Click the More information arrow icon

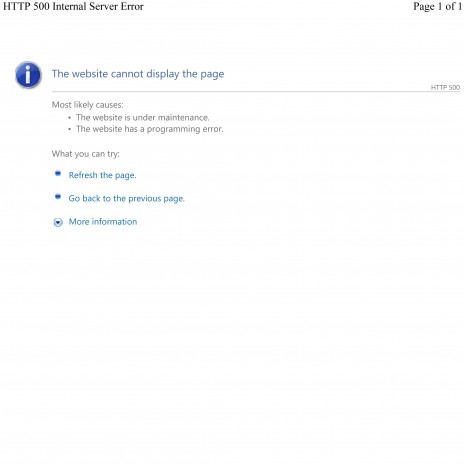click(58, 222)
